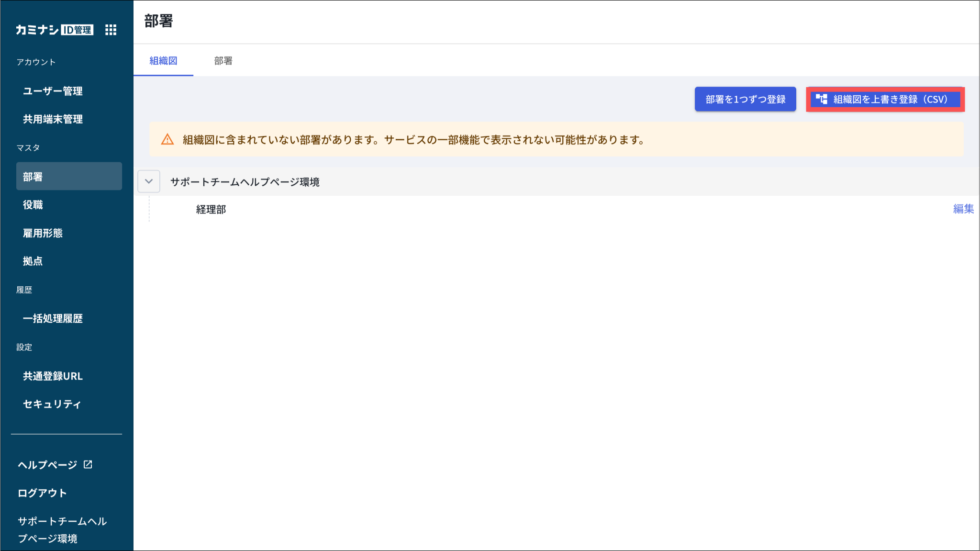Open ユーザー管理 in the sidebar
This screenshot has height=551, width=980.
pos(53,91)
